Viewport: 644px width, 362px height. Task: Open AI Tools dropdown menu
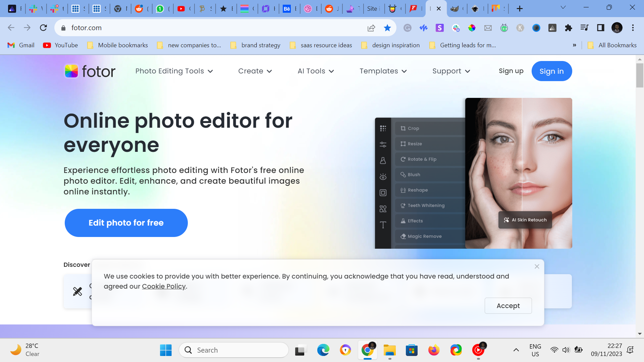(x=316, y=71)
